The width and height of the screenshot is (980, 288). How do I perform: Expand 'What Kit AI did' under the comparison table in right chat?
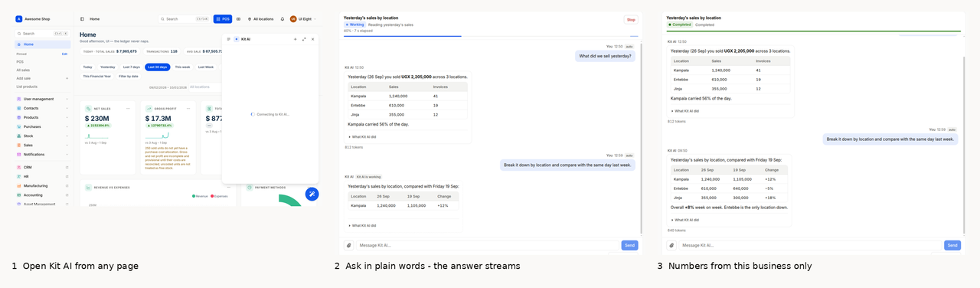[x=685, y=220]
